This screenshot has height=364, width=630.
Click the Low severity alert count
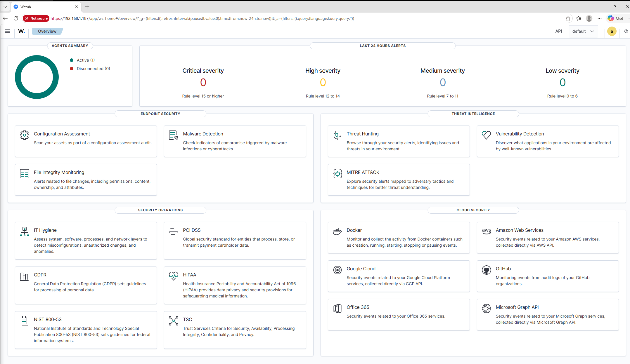pyautogui.click(x=562, y=82)
